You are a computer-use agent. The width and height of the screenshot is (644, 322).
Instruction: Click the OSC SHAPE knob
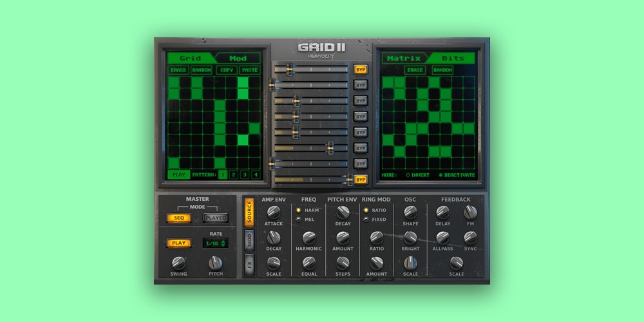tap(410, 213)
